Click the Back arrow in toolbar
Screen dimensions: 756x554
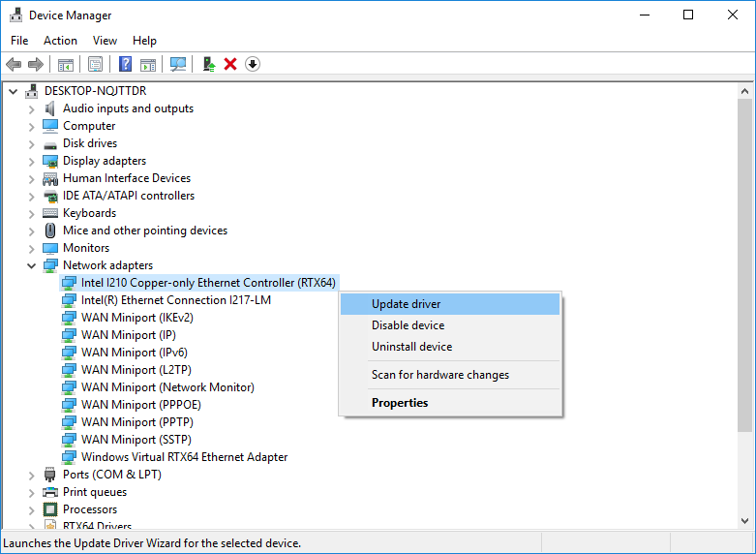point(14,64)
